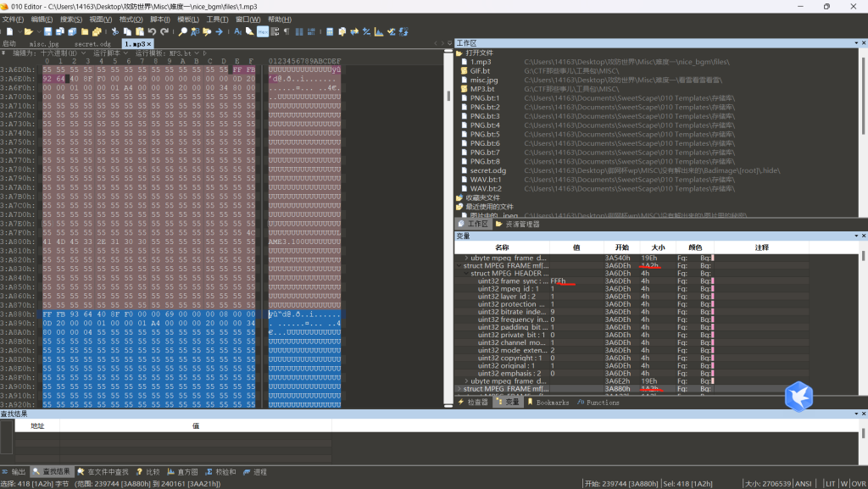Toggle LIT endian indicator in status bar
868x489 pixels.
(830, 484)
